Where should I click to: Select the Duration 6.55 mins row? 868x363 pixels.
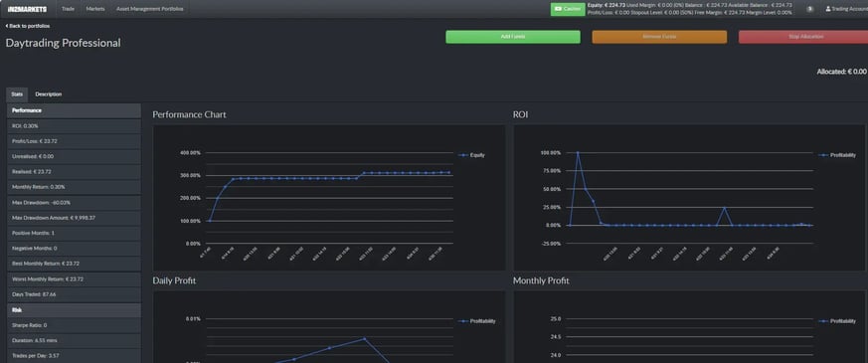coord(74,340)
